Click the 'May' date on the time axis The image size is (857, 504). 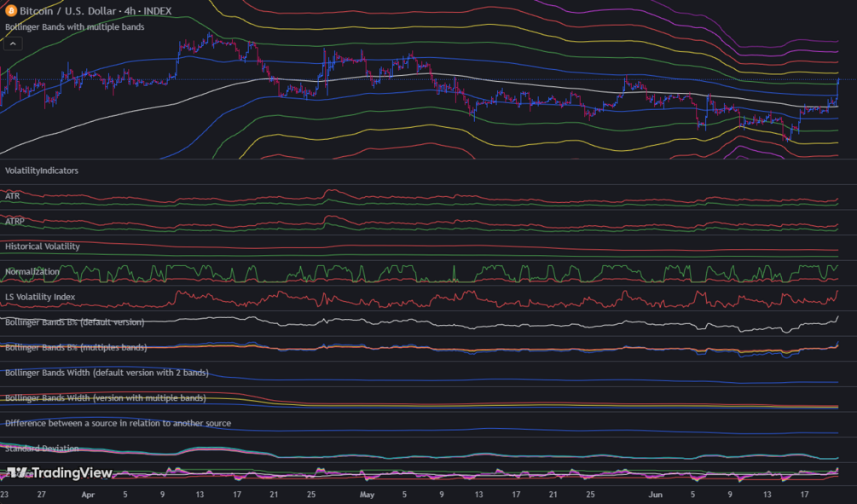(368, 494)
